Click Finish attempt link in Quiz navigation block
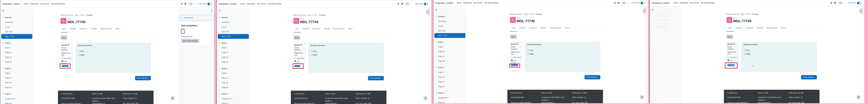The image size is (868, 104). [x=187, y=36]
